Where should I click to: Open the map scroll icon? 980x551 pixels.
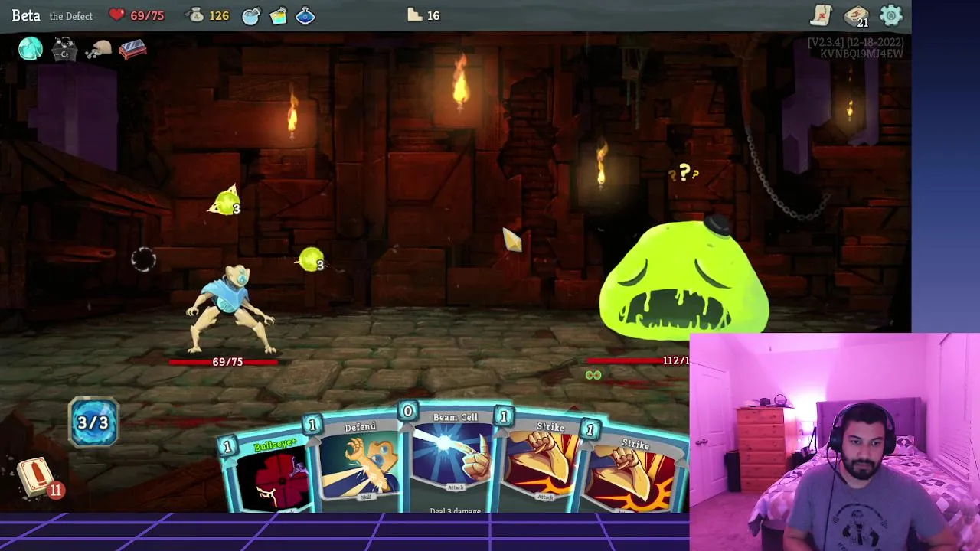(822, 15)
